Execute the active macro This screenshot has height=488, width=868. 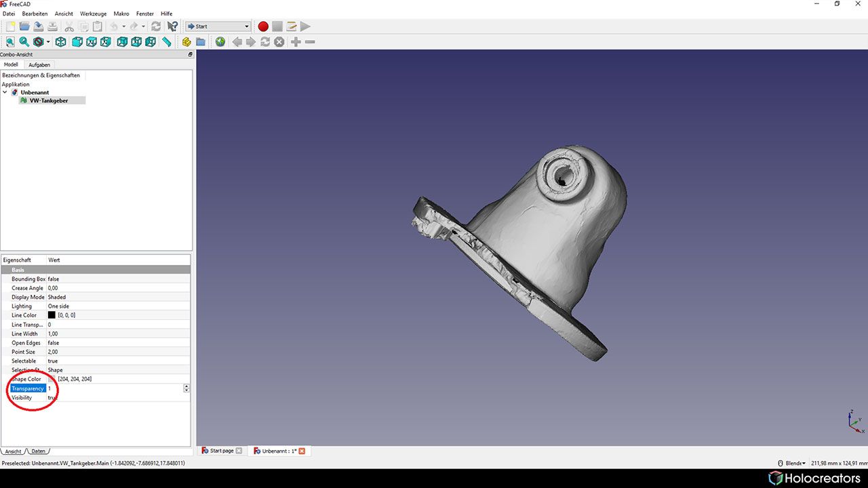[x=305, y=26]
